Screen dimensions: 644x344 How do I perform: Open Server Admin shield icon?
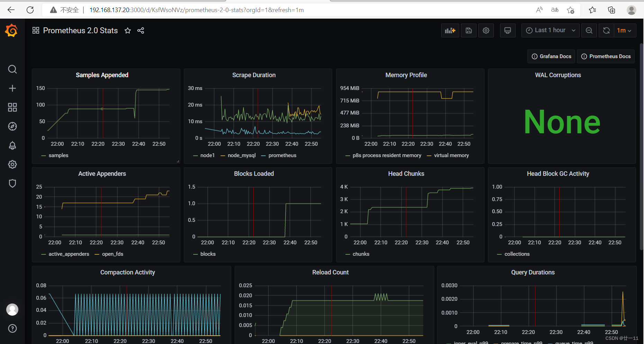pyautogui.click(x=12, y=183)
